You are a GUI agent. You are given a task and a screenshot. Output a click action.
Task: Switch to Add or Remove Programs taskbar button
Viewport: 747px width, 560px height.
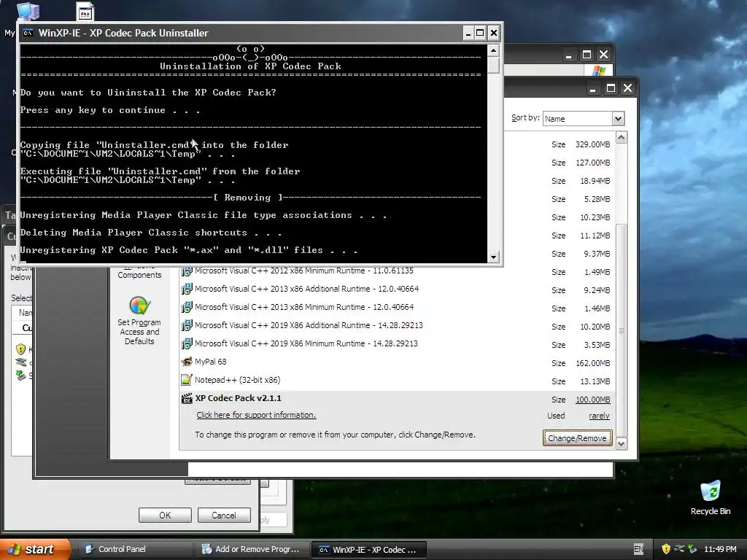coord(252,549)
